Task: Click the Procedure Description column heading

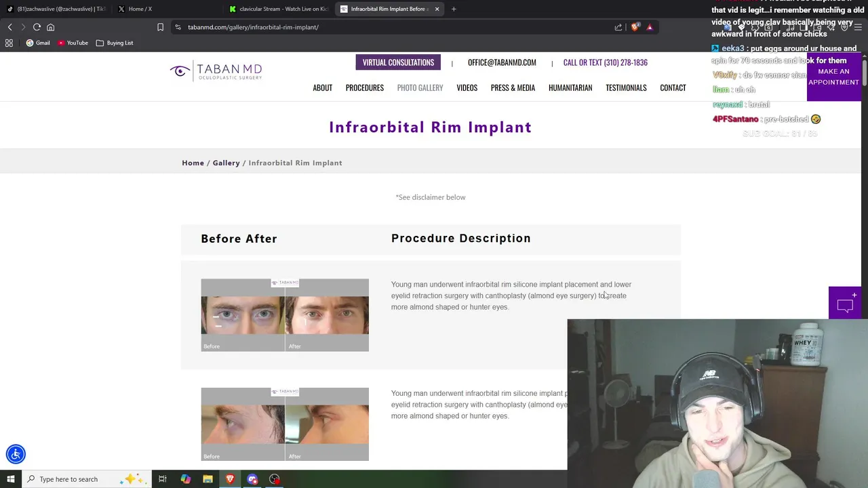Action: (x=461, y=239)
